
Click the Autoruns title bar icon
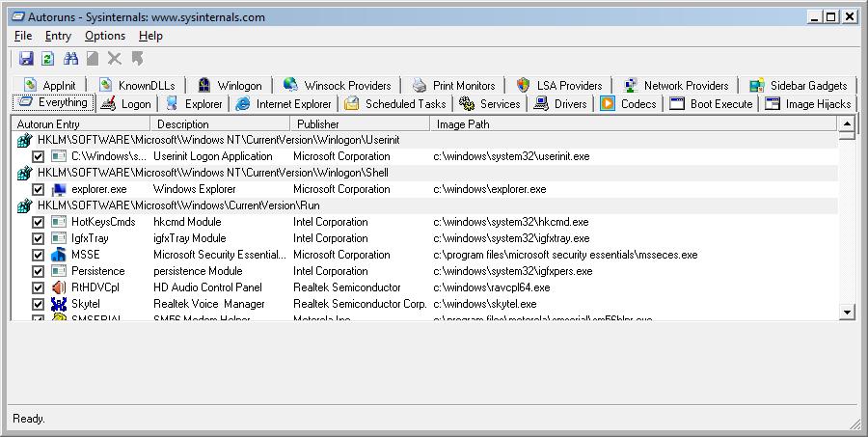(x=18, y=17)
